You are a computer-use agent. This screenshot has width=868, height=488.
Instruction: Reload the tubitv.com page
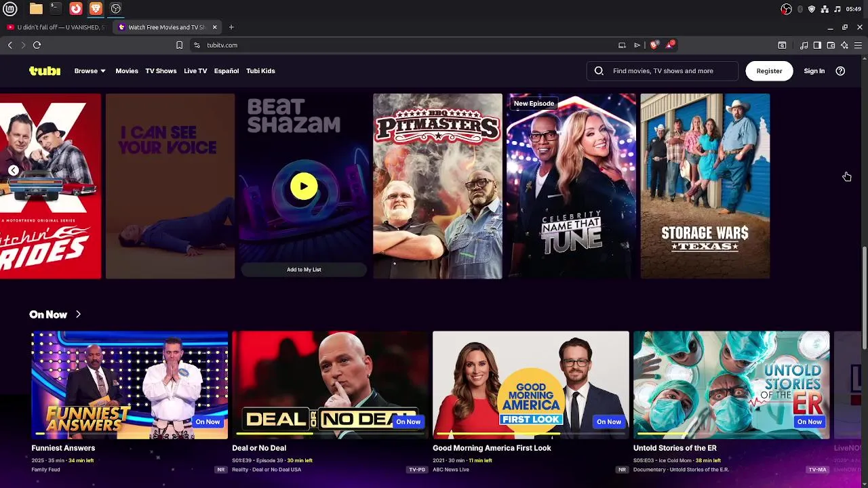37,45
